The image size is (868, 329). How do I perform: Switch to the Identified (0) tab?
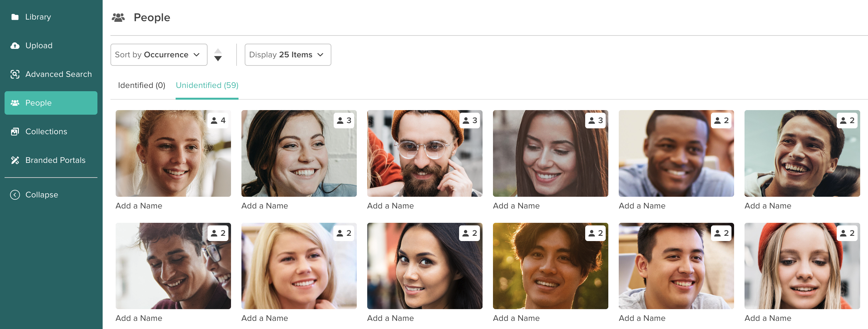coord(141,85)
